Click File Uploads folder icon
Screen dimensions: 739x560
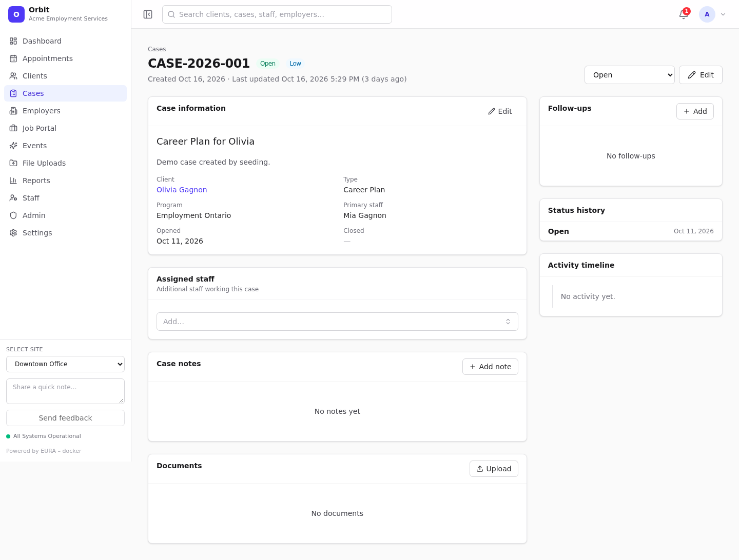(x=13, y=163)
